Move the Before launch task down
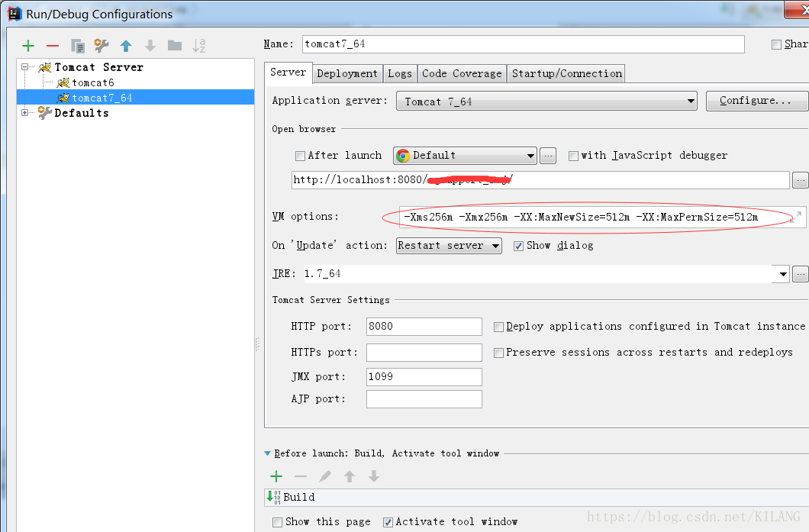The image size is (809, 532). [x=374, y=476]
